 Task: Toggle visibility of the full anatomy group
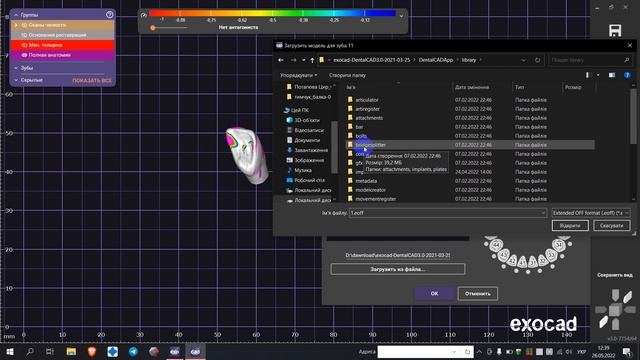coord(24,55)
